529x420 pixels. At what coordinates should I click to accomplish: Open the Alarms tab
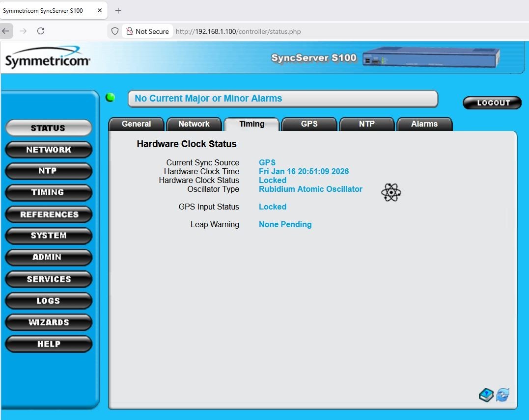coord(424,124)
